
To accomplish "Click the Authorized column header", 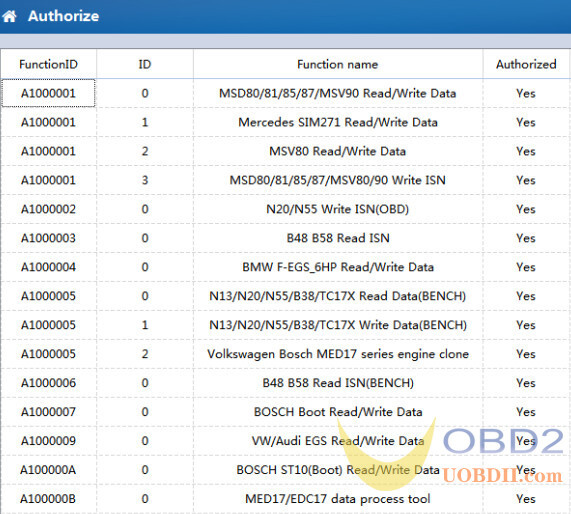I will (526, 64).
